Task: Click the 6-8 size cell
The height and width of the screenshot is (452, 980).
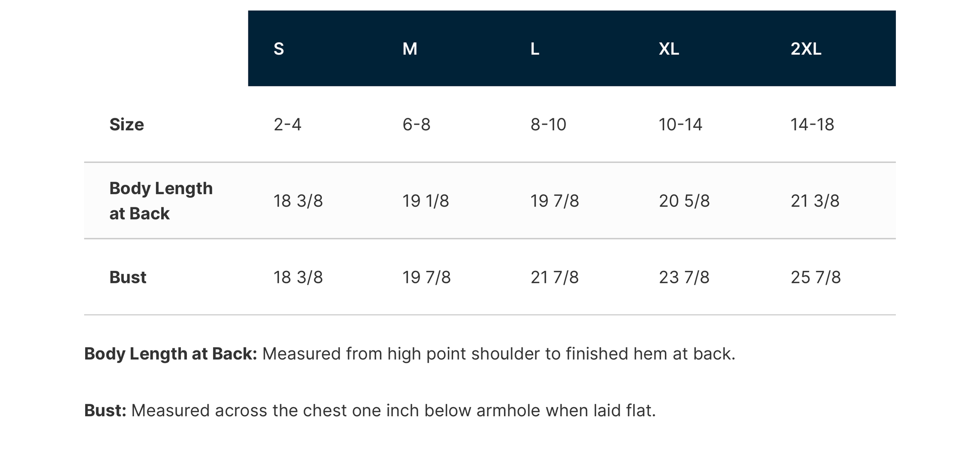Action: tap(416, 124)
